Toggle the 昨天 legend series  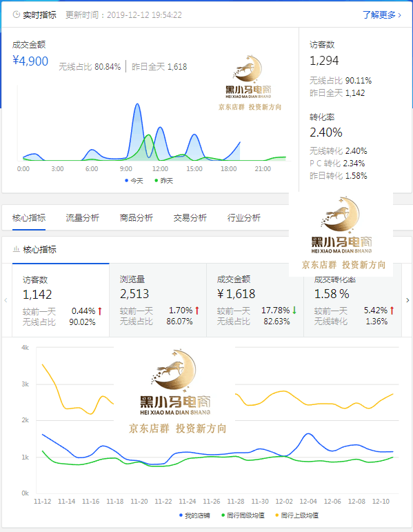point(163,181)
